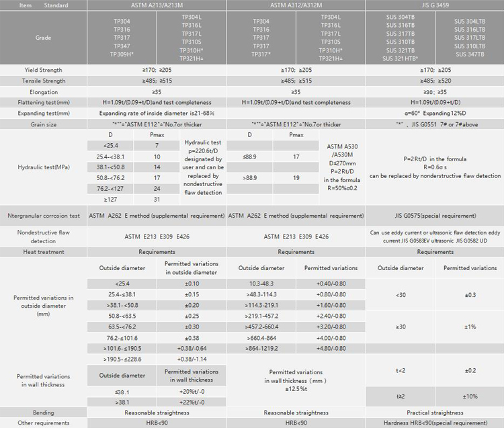
Task: Click the 'Permitted variations in outside diameter (mm)' label
Action: (x=43, y=306)
